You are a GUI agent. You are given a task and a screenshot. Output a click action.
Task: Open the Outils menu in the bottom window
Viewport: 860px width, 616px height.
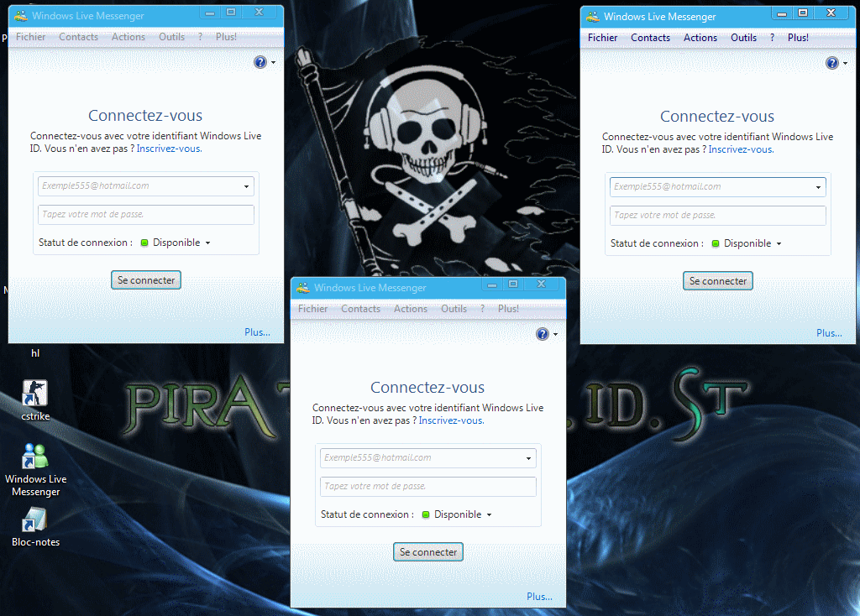coord(454,309)
